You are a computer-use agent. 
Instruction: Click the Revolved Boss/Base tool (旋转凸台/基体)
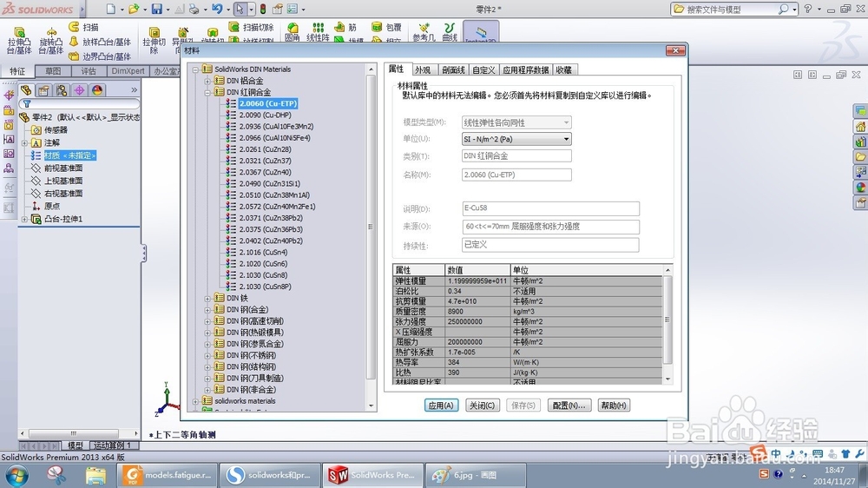[x=51, y=41]
